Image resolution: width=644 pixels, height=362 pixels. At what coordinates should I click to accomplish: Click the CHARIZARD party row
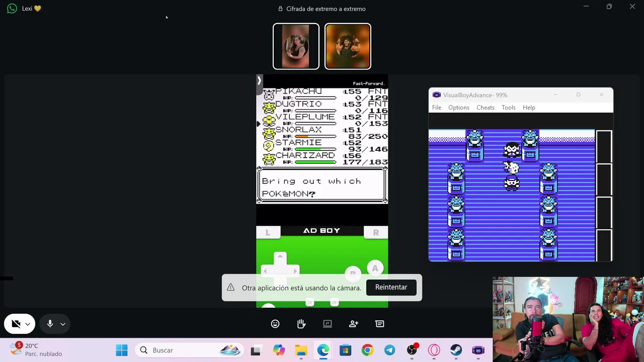(325, 158)
